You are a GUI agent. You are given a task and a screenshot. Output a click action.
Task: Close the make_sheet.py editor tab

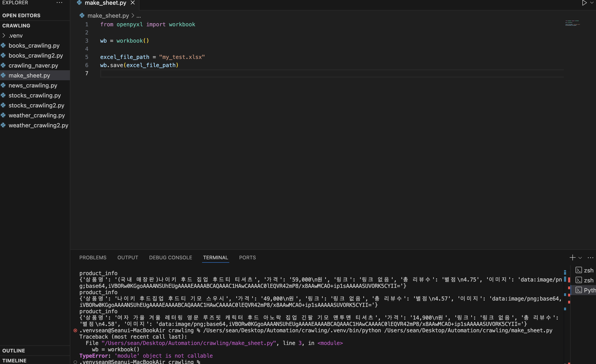[132, 3]
